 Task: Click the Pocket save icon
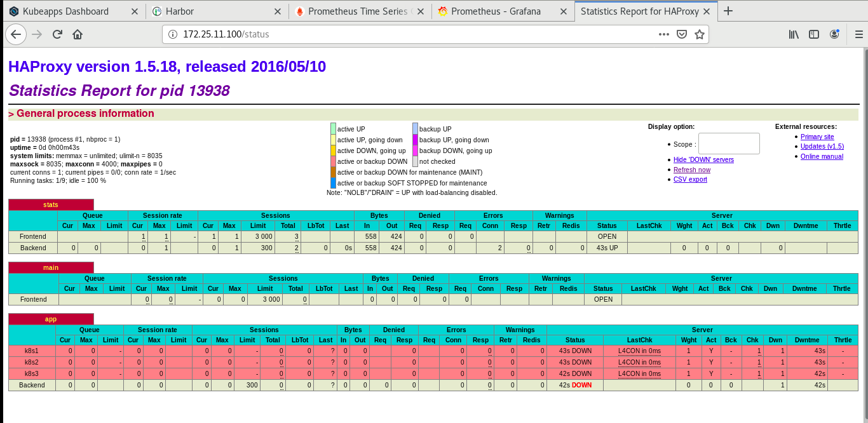[x=681, y=34]
